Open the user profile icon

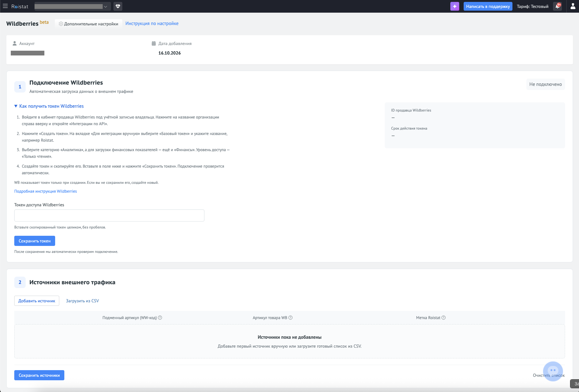(x=573, y=6)
